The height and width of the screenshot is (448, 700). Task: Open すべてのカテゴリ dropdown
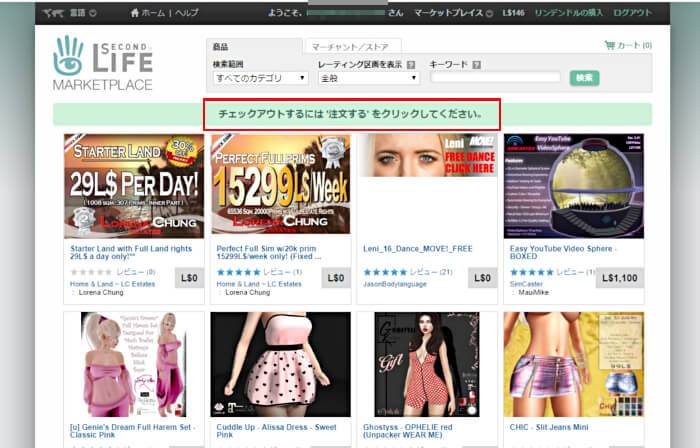[261, 78]
